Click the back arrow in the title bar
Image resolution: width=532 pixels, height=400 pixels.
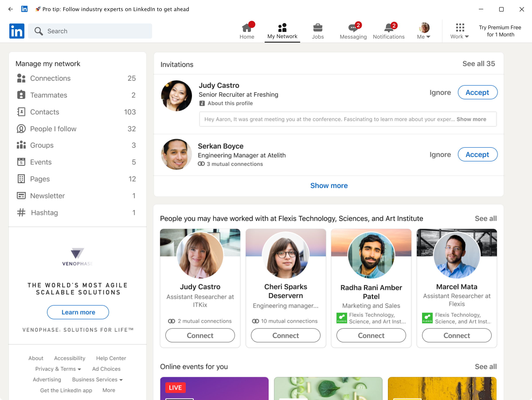10,9
